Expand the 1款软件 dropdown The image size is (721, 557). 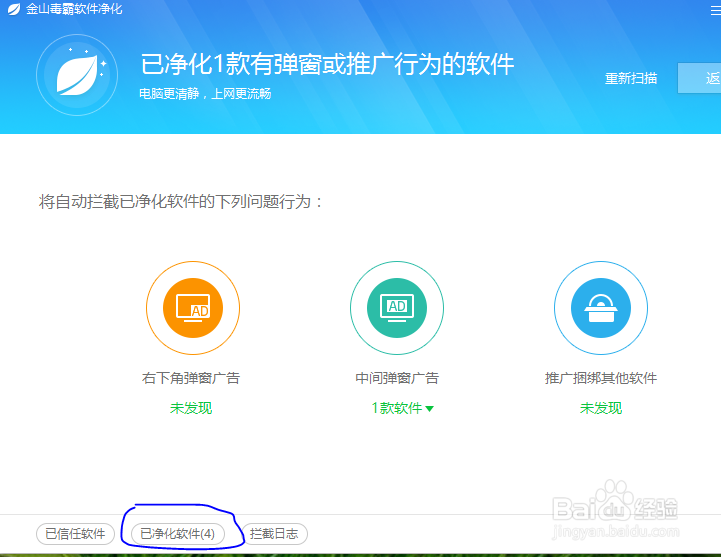(x=402, y=408)
